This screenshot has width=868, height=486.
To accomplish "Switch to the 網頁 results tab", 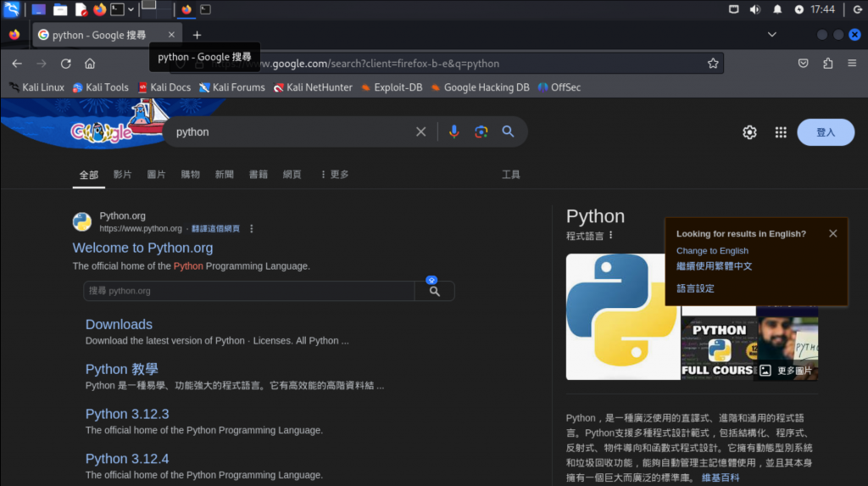I will point(292,175).
